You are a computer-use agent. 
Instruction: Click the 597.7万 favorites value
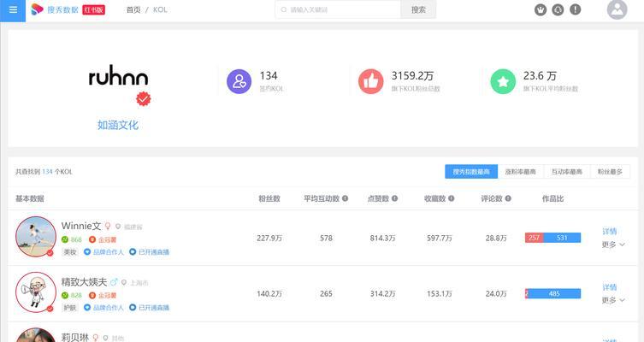point(439,238)
